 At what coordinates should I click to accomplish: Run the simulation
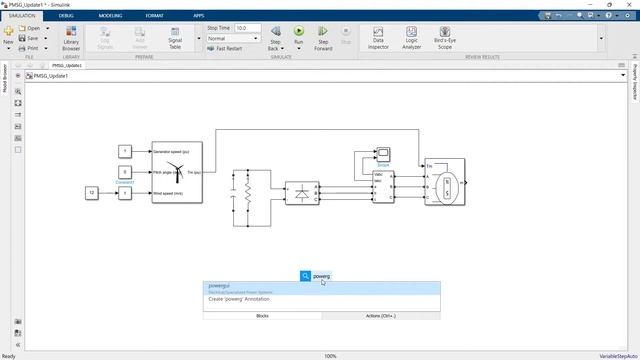(x=299, y=31)
